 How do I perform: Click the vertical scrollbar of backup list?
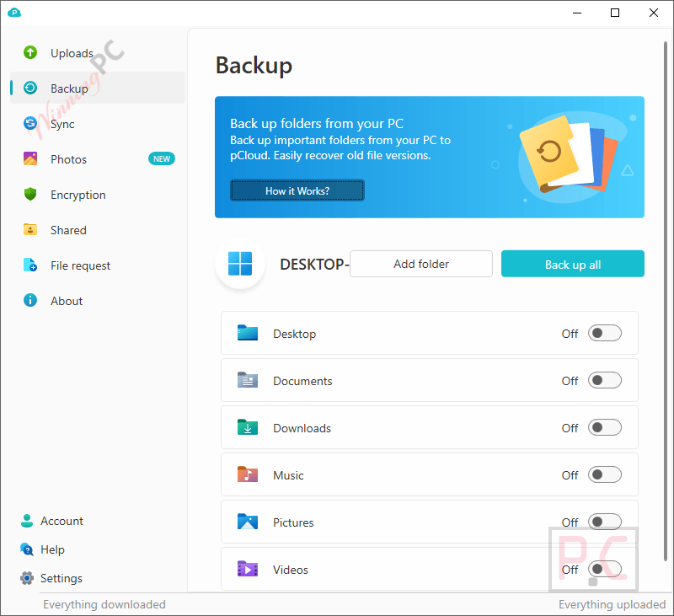pos(666,301)
